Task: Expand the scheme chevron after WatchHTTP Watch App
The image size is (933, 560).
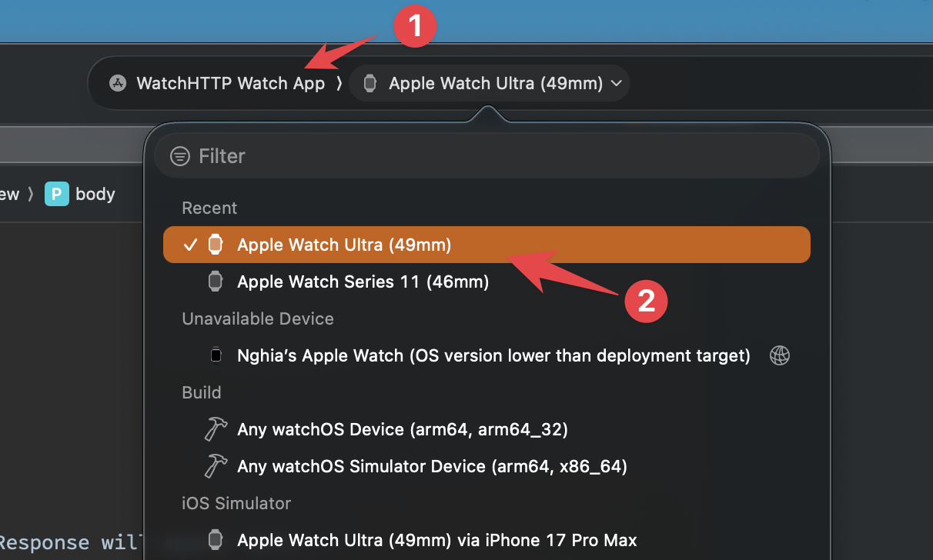Action: 339,83
